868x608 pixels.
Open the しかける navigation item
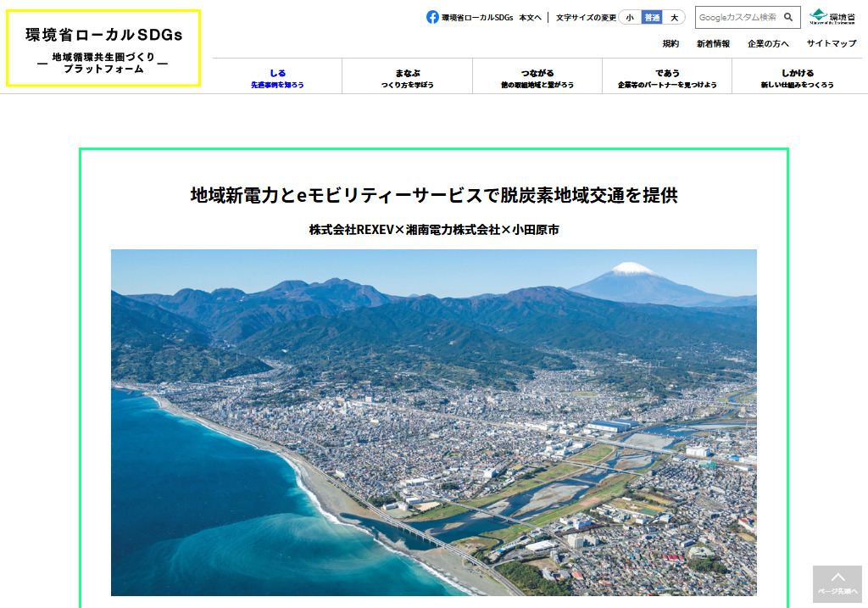(x=797, y=76)
